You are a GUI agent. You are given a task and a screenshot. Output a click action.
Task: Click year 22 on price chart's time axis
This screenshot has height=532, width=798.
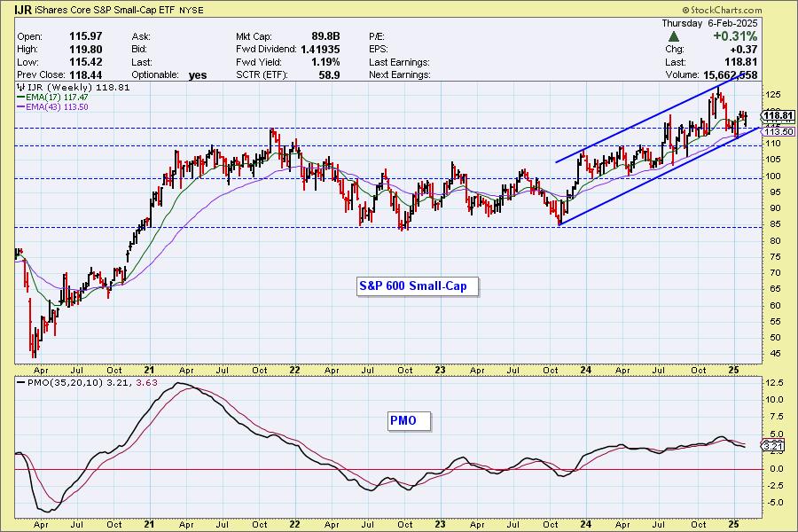pos(294,370)
